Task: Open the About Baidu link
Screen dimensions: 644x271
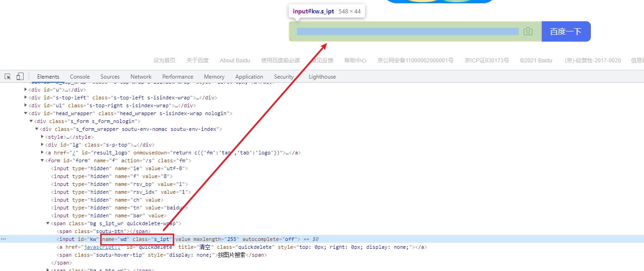Action: point(235,60)
